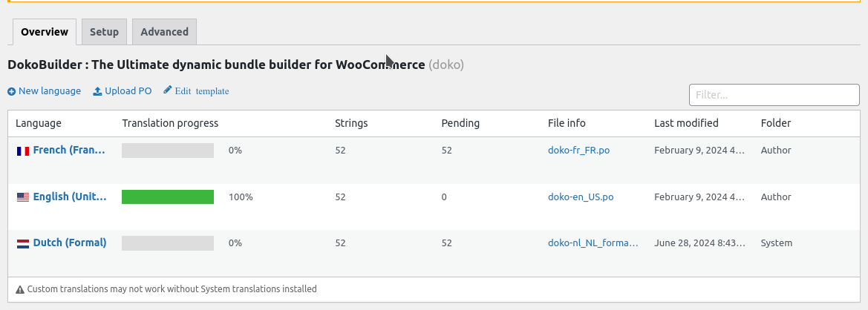Viewport: 868px width, 310px height.
Task: Open the doko-fr_FR.po file link
Action: (x=578, y=151)
